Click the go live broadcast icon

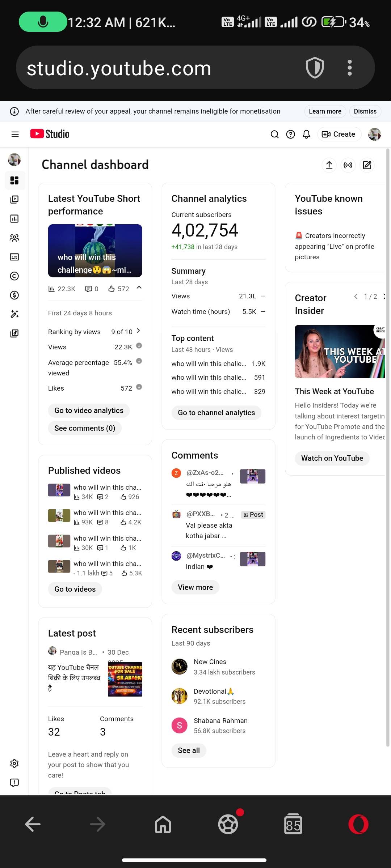(348, 165)
